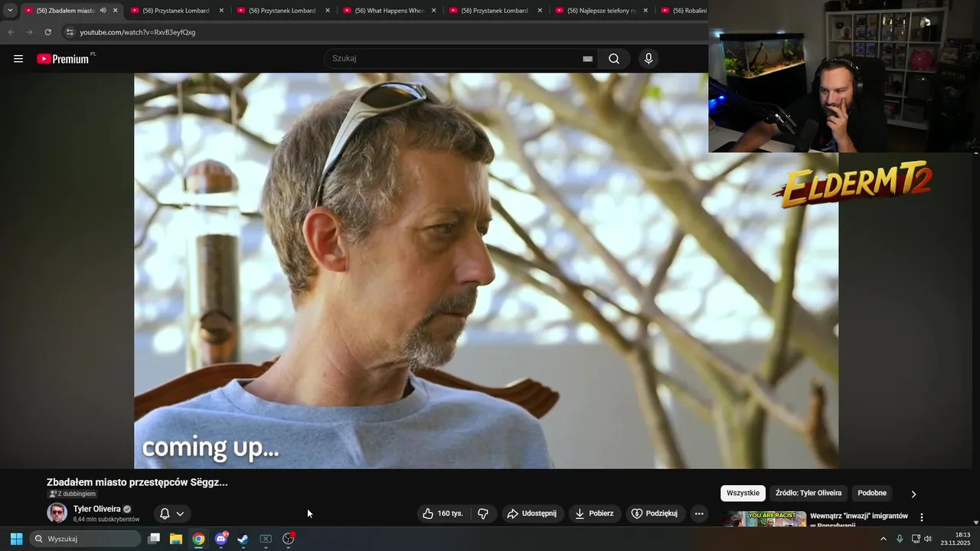Image resolution: width=980 pixels, height=551 pixels.
Task: Switch to the What Happens When tab
Action: (390, 11)
